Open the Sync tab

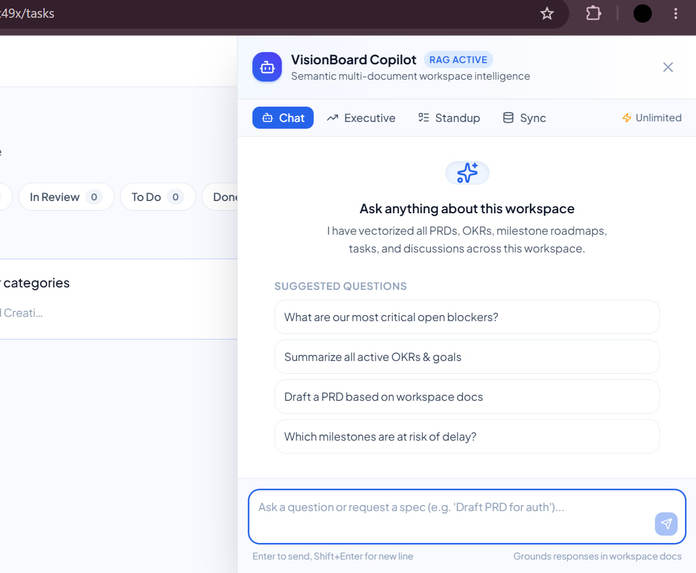click(x=524, y=118)
